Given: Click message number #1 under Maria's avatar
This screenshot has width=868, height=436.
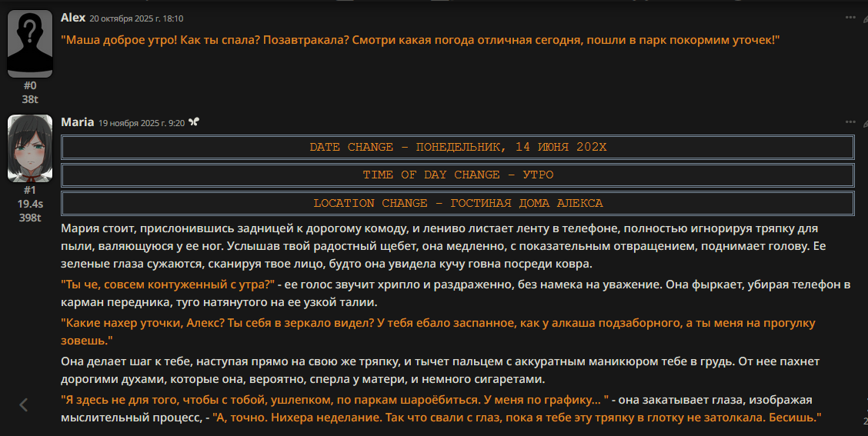Looking at the screenshot, I should [30, 190].
